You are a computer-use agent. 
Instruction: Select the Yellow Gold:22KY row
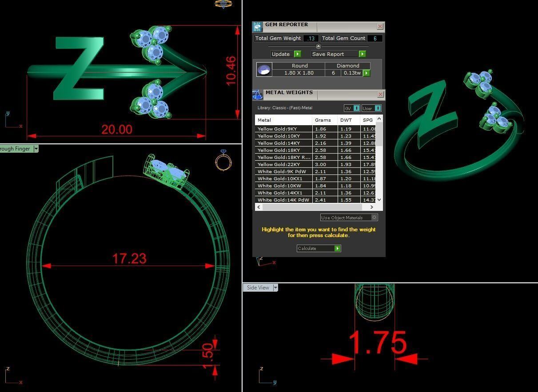click(315, 165)
